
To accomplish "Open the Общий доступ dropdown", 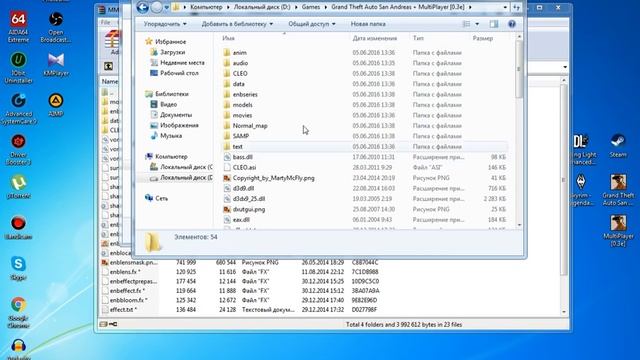I will (312, 24).
